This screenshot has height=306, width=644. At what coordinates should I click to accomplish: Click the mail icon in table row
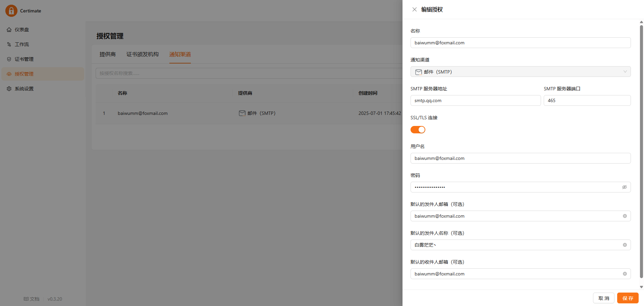point(242,113)
